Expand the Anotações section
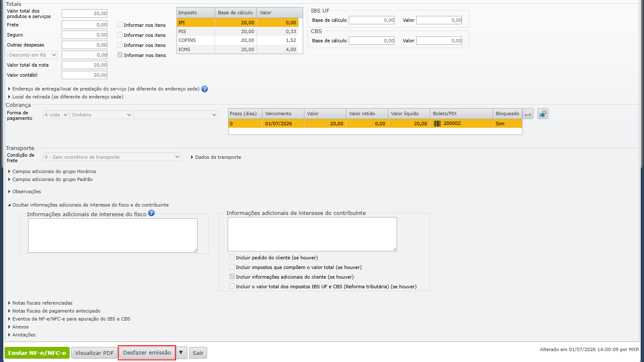This screenshot has height=362, width=644. 24,335
